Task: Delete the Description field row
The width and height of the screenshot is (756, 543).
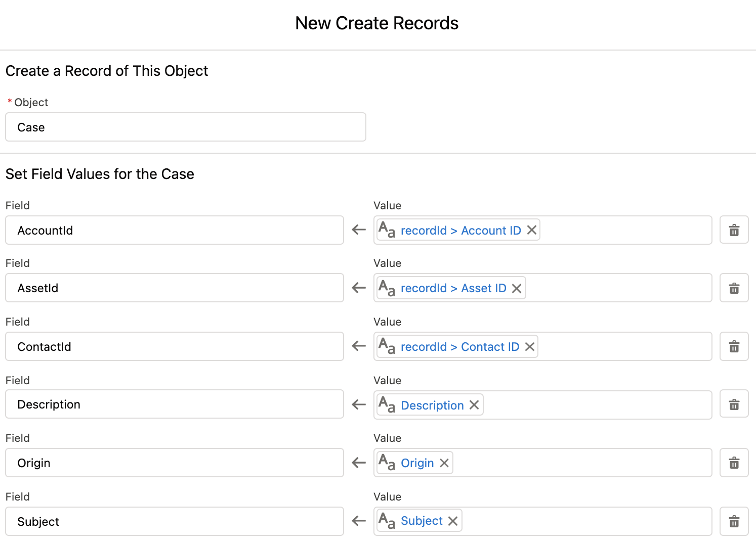Action: point(734,404)
